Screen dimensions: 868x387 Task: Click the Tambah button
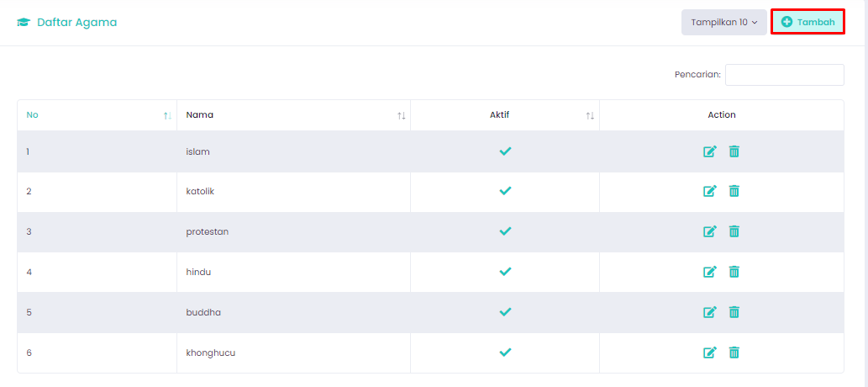pyautogui.click(x=808, y=22)
